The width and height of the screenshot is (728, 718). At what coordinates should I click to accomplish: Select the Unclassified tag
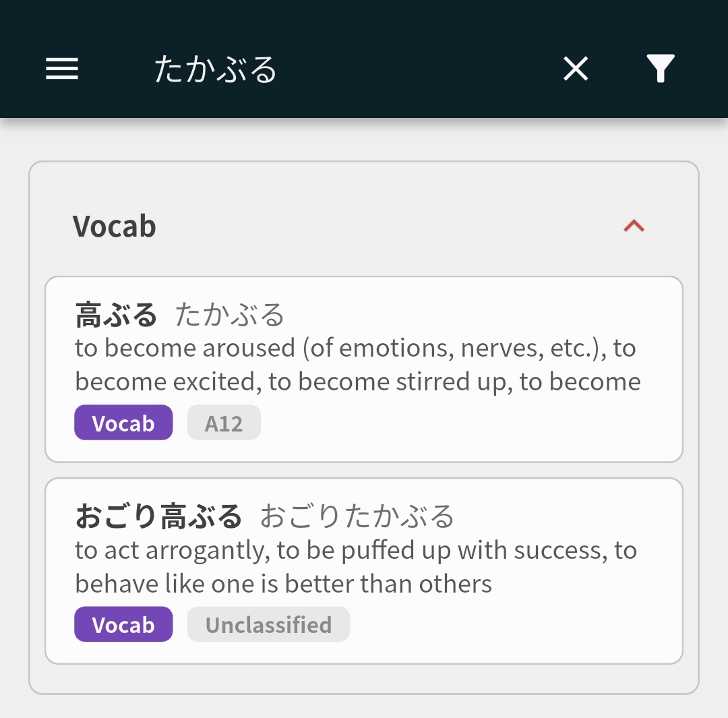(x=268, y=624)
